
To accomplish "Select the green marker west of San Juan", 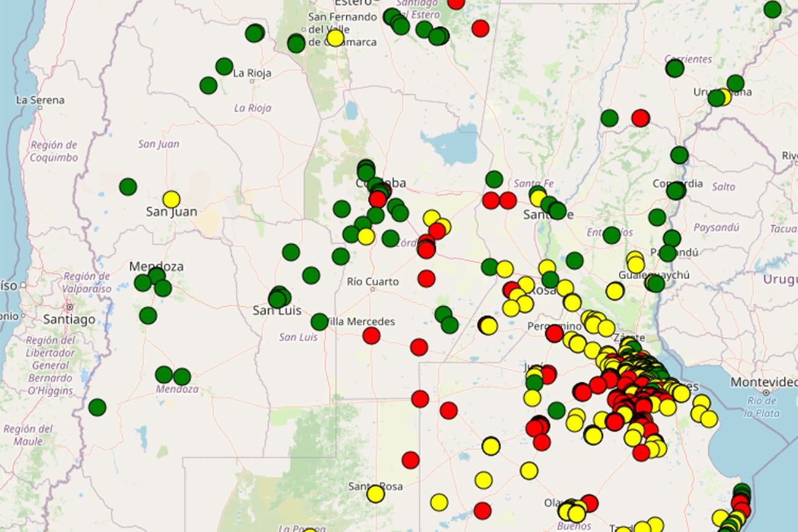I will (x=128, y=187).
